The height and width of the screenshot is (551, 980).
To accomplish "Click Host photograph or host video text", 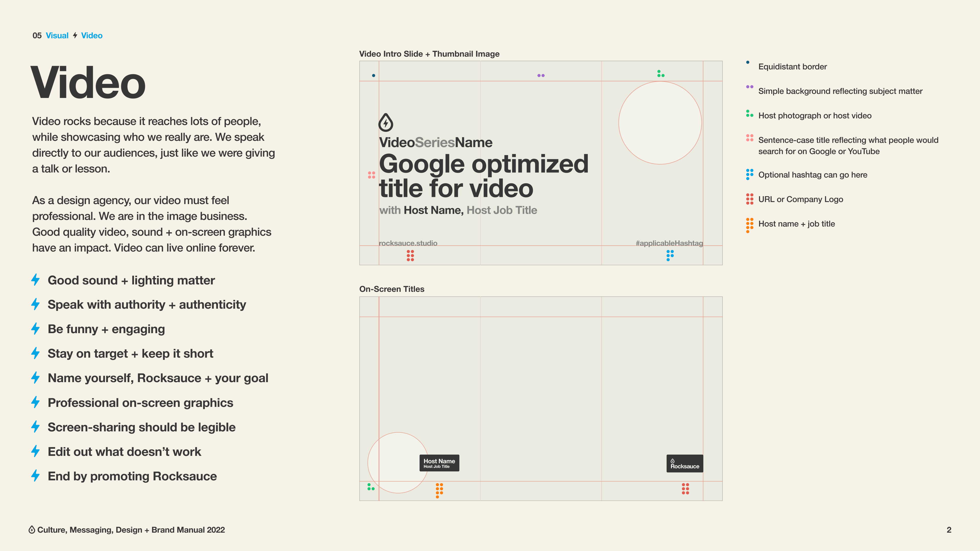I will tap(815, 116).
